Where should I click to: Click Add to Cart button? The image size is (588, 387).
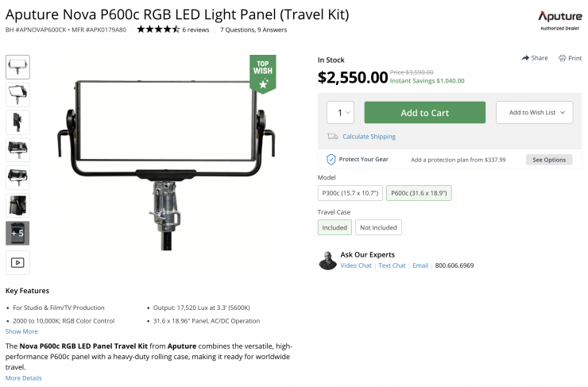424,113
